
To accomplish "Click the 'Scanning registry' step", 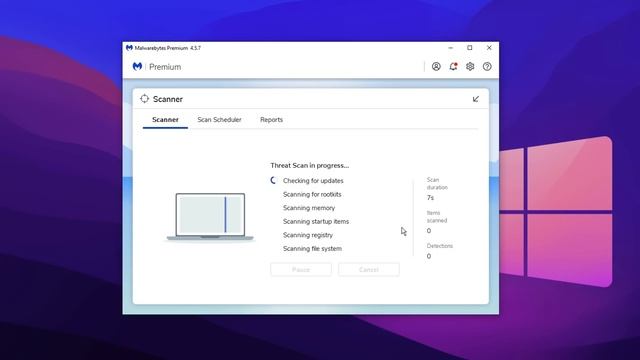I will point(308,235).
